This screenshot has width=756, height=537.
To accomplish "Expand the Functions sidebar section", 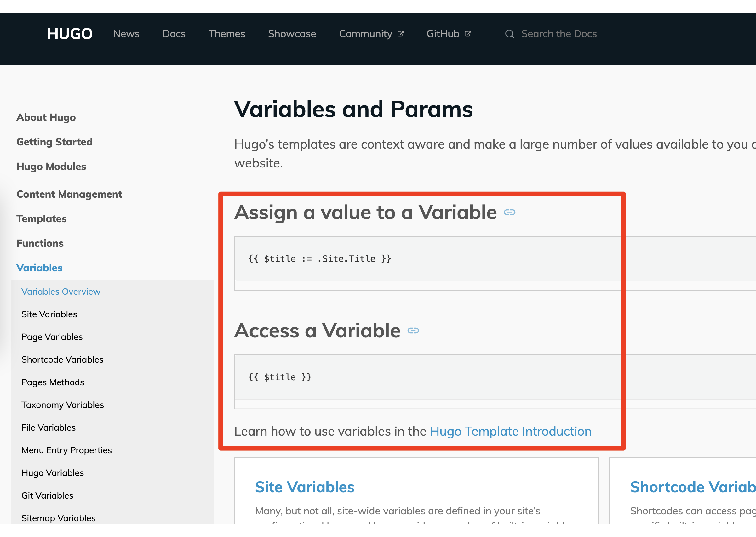I will click(40, 243).
